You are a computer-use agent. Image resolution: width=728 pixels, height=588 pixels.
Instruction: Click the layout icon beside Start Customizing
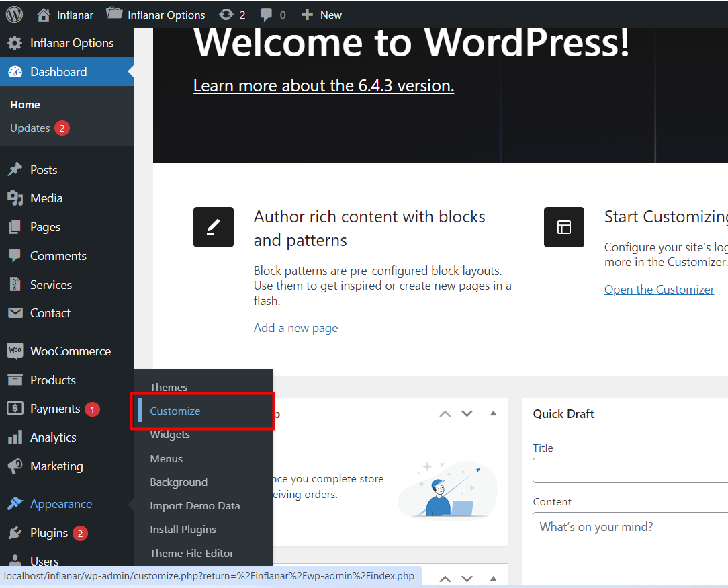[x=564, y=227]
